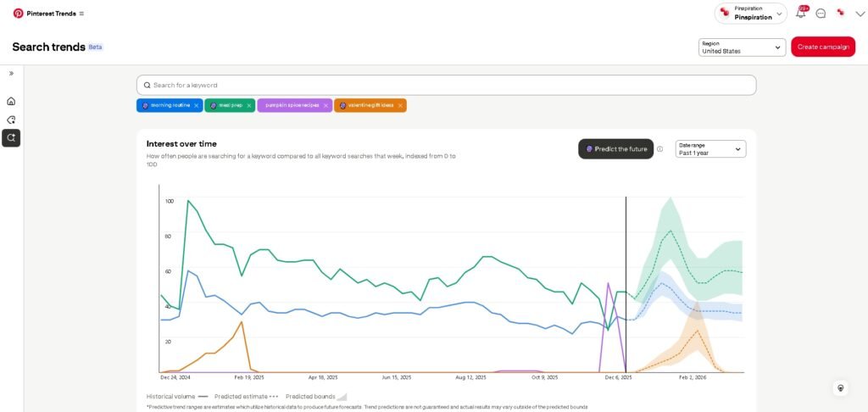Screen dimensions: 868x412
Task: Go to Home in the sidebar
Action: coord(11,101)
